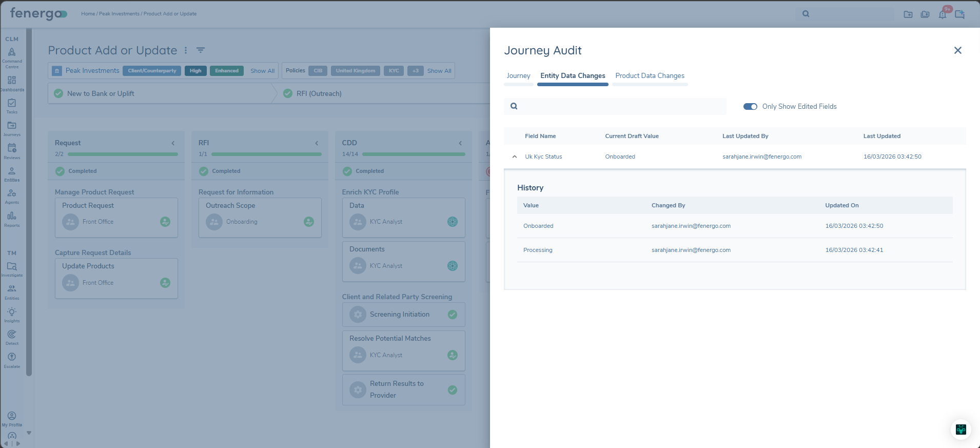Viewport: 980px width, 448px height.
Task: Click Peak Investments in the breadcrumb
Action: (x=119, y=14)
